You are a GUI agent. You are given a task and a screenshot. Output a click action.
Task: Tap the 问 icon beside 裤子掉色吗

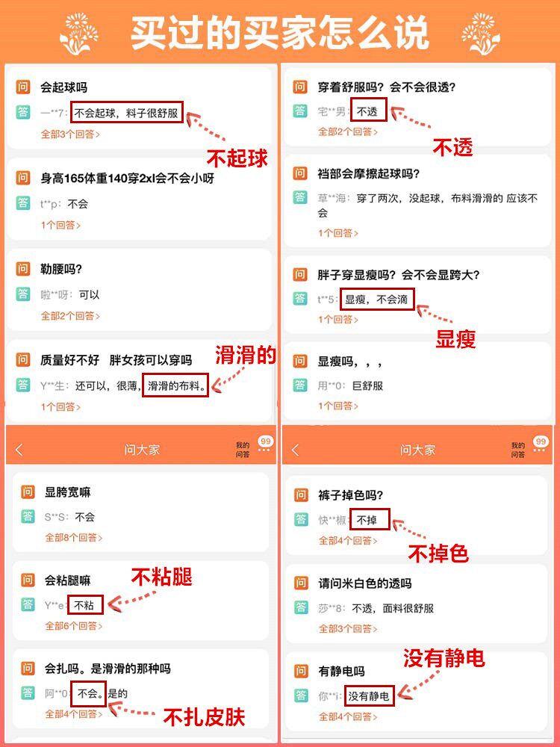(300, 495)
